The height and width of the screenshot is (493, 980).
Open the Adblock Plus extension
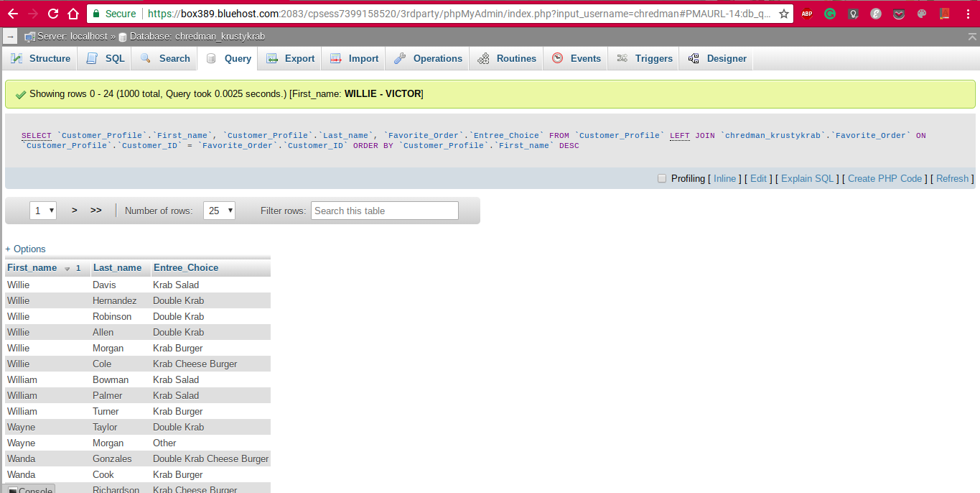pos(807,14)
